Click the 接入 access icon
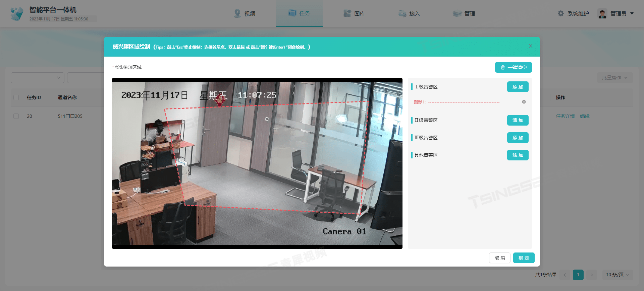Viewport: 644px width, 291px height. coord(402,13)
